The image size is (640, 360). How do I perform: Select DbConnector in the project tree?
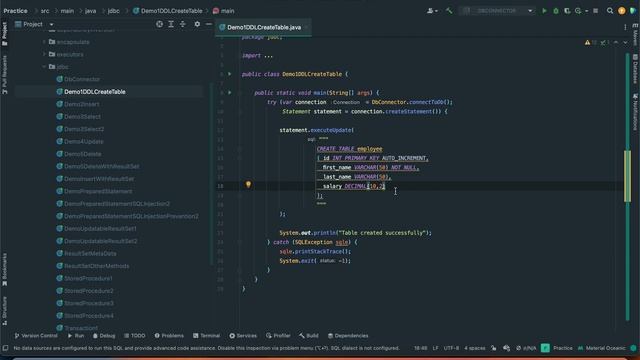point(82,79)
